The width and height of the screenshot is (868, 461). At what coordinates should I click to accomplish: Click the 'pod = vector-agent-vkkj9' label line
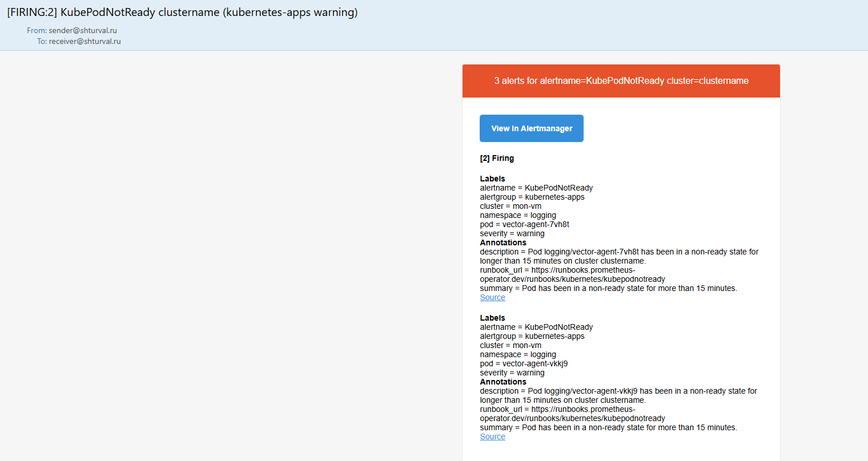click(524, 363)
